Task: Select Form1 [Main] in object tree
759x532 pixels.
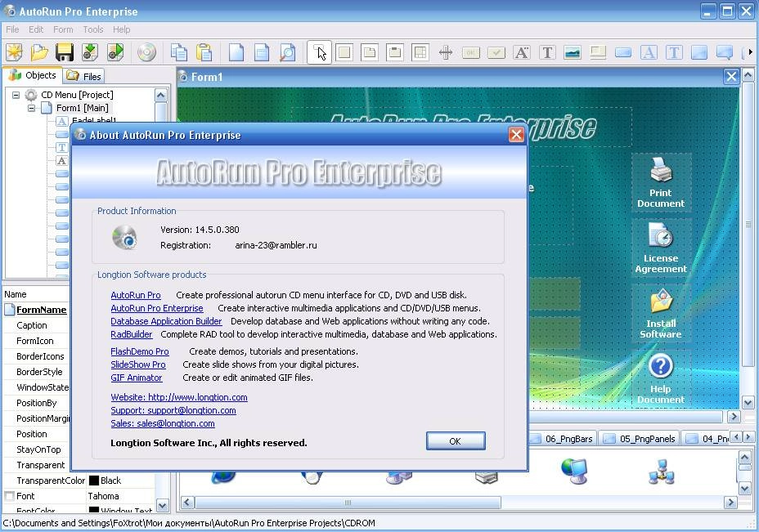Action: [83, 109]
